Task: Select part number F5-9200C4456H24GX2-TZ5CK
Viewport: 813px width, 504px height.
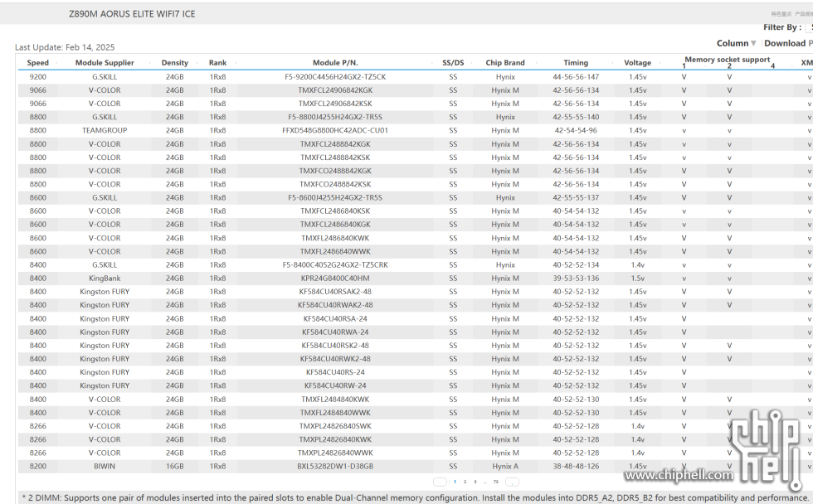Action: 335,76
